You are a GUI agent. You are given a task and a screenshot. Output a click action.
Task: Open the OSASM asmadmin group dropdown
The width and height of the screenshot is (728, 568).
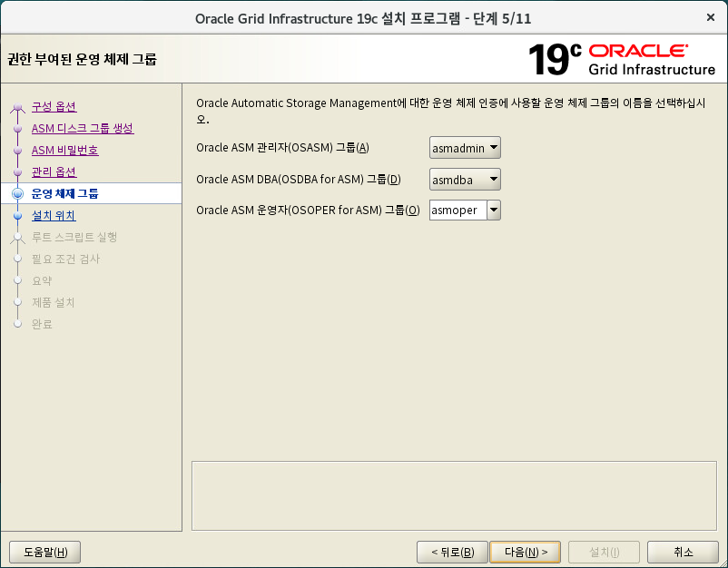[x=465, y=148]
